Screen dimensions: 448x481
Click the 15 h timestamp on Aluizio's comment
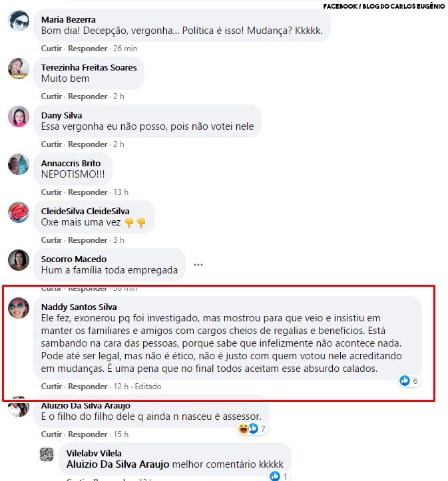[x=121, y=434]
